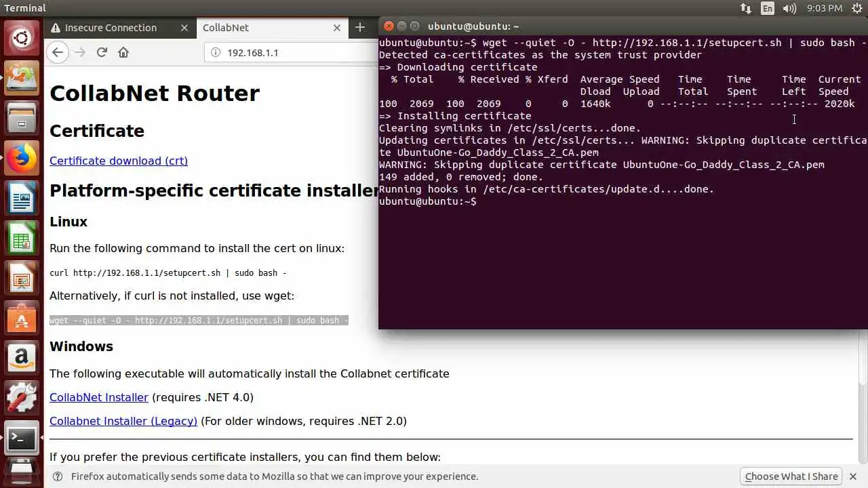The image size is (868, 488).
Task: Click '=> Downloading certificate' terminal line
Action: [x=458, y=67]
